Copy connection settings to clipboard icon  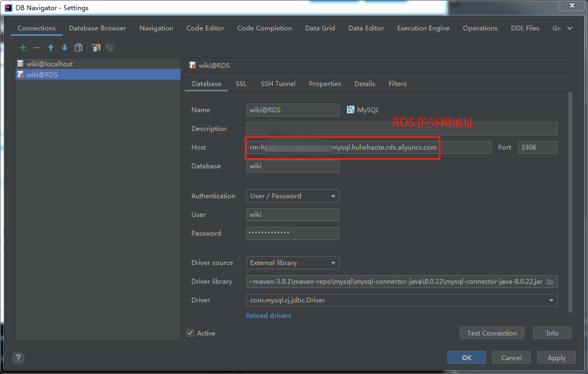(x=96, y=48)
